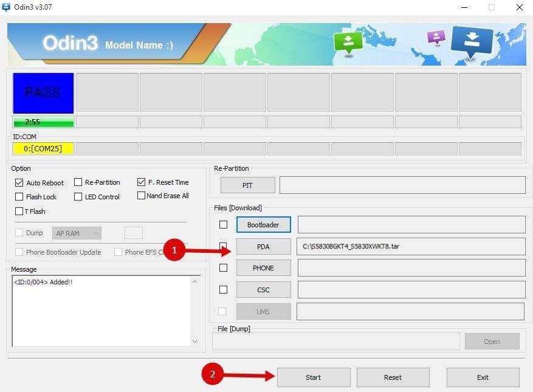Open the AP RAM dropdown
Screen dimensions: 533x392
click(x=77, y=233)
